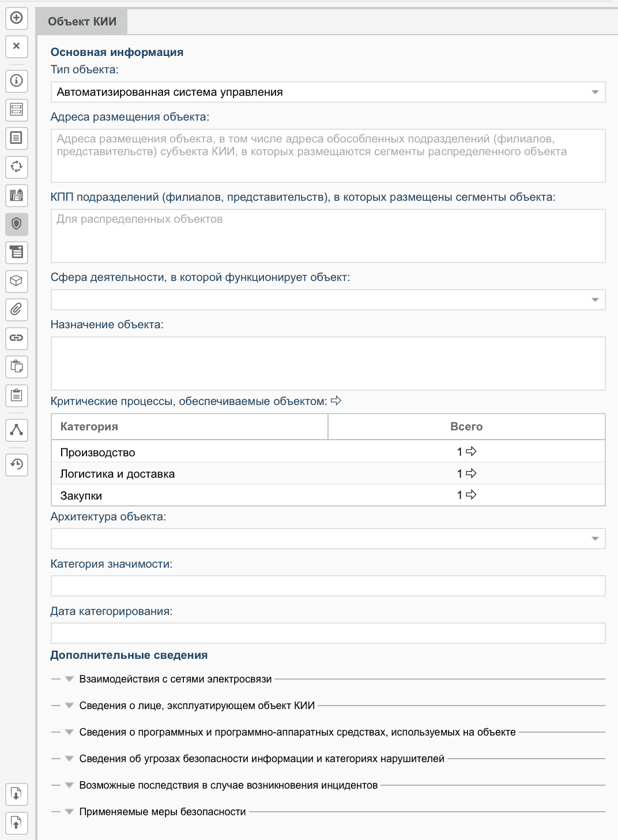Click the Категория значимости input field
The width and height of the screenshot is (618, 840).
328,586
